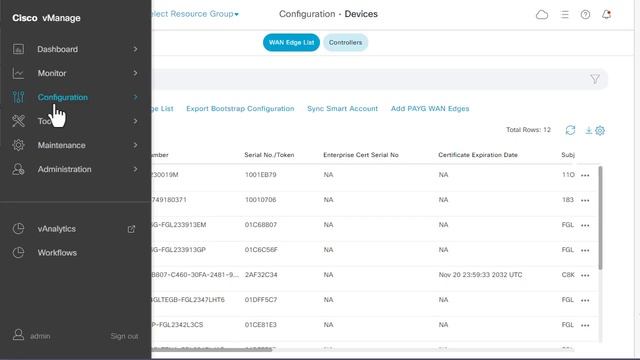Image resolution: width=640 pixels, height=360 pixels.
Task: Open more actions for row 01CE81E3
Action: click(585, 325)
